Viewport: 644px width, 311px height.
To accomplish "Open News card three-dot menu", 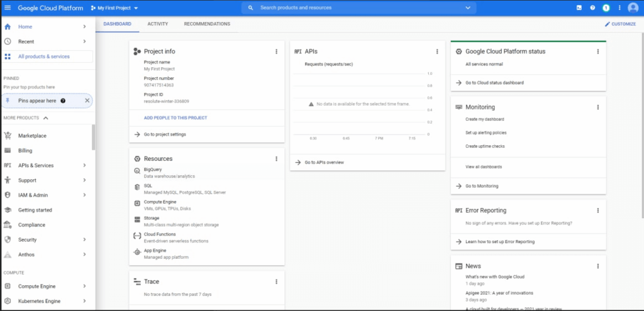I will [x=598, y=266].
